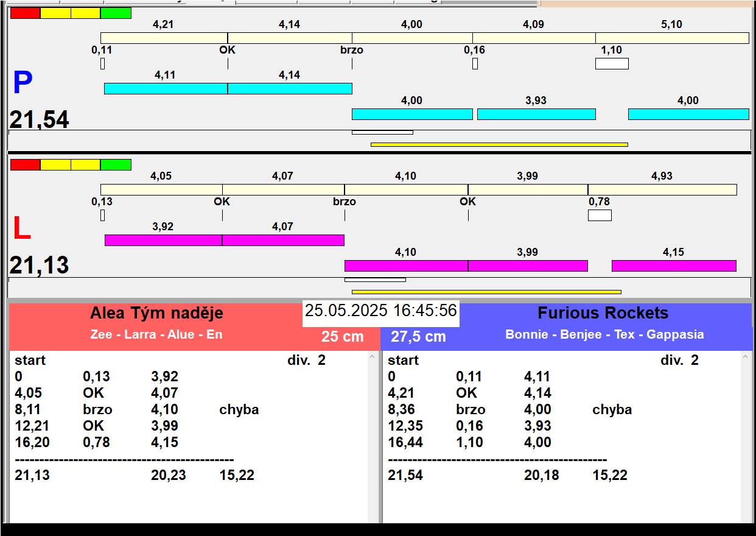Click the large 21,54 lane P total time

(x=39, y=119)
